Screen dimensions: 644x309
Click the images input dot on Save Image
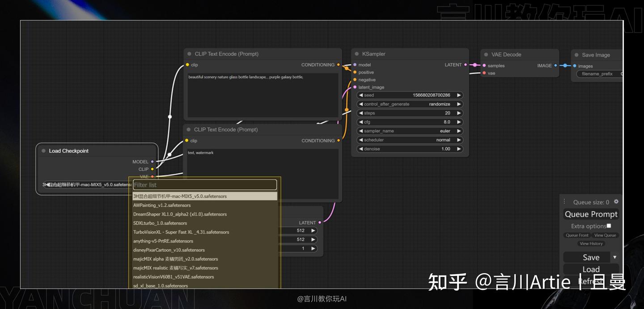point(576,66)
